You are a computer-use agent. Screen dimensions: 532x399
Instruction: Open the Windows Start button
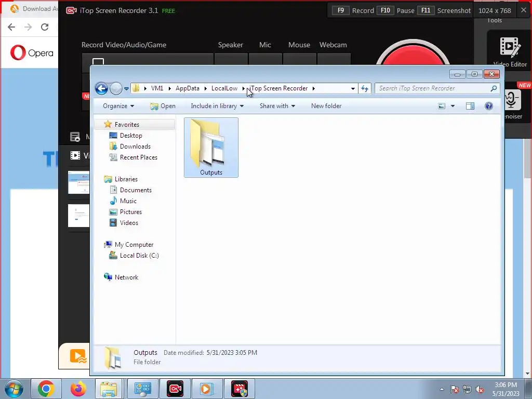(x=14, y=389)
